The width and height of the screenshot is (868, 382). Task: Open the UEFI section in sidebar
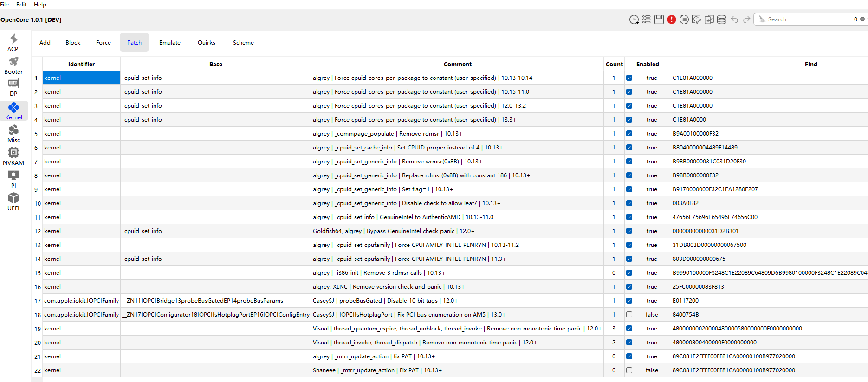(13, 202)
